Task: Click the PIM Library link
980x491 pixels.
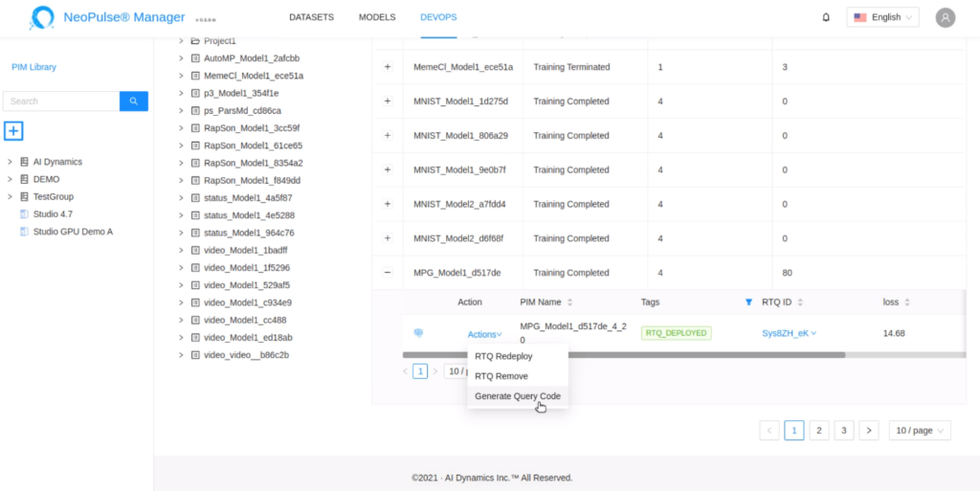Action: (x=33, y=67)
